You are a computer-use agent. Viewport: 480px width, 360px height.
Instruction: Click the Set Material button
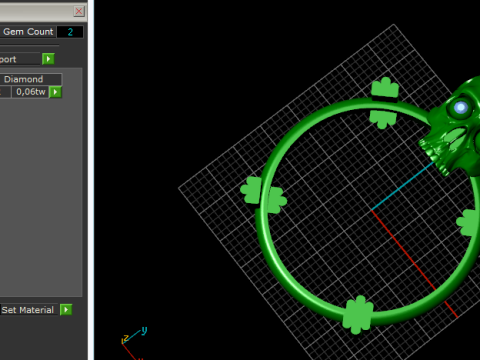pos(29,310)
